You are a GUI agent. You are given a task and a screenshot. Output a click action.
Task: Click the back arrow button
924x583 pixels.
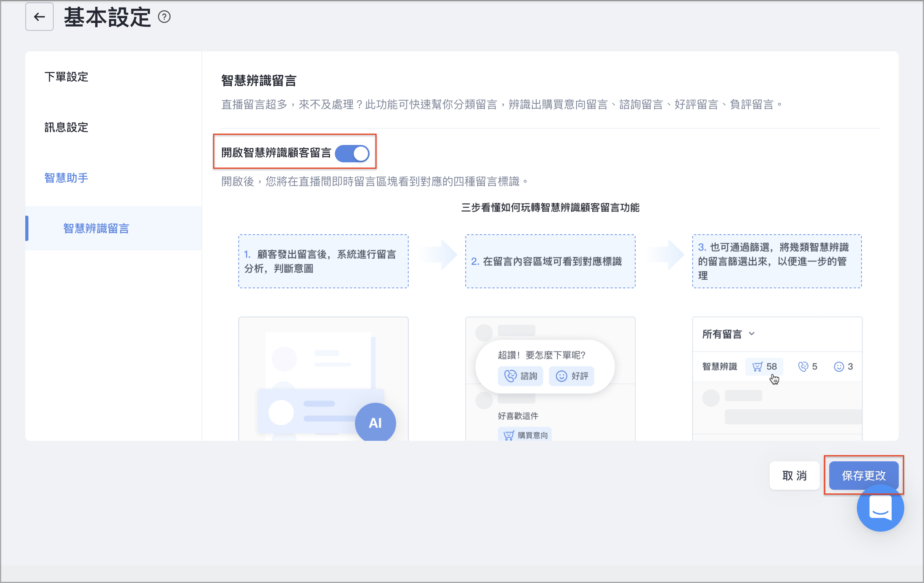[39, 17]
